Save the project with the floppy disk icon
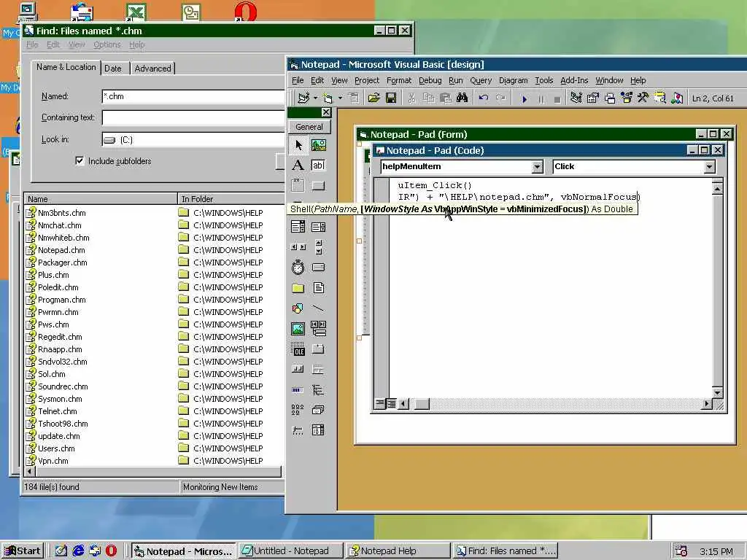 point(391,98)
